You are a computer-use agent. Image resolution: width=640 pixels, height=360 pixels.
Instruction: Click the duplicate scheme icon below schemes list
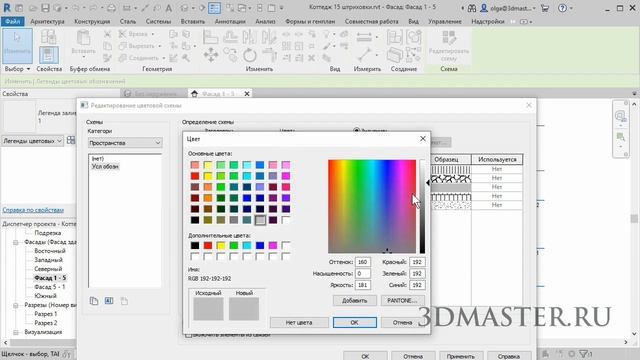pyautogui.click(x=94, y=301)
